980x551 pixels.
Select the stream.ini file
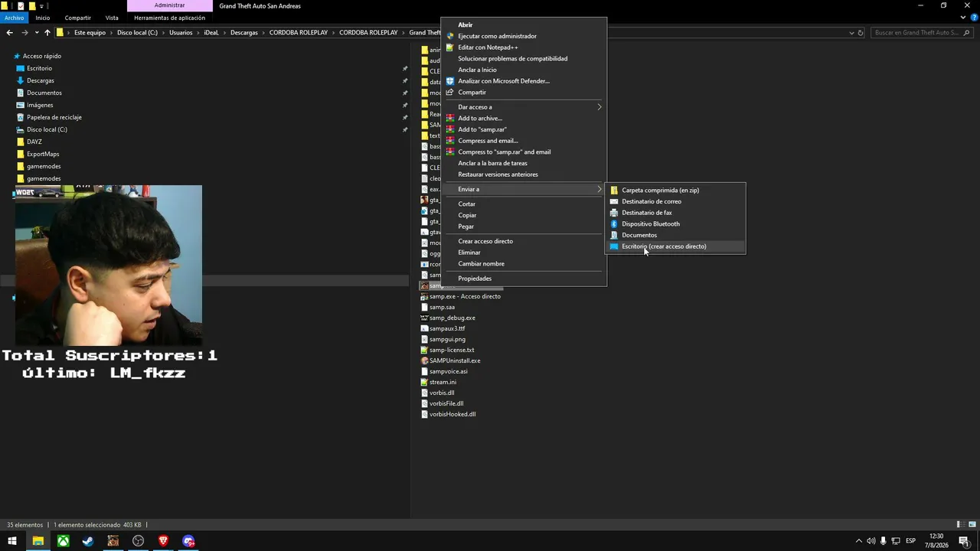click(x=443, y=382)
